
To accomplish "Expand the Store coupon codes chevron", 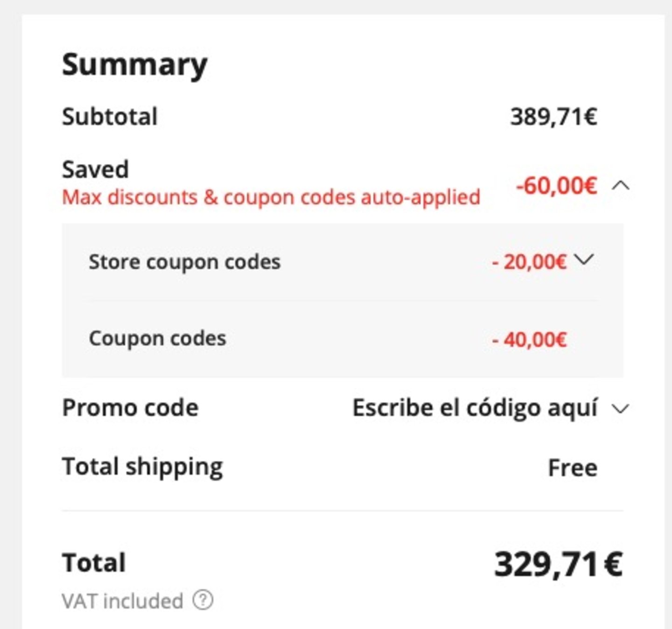I will point(584,259).
